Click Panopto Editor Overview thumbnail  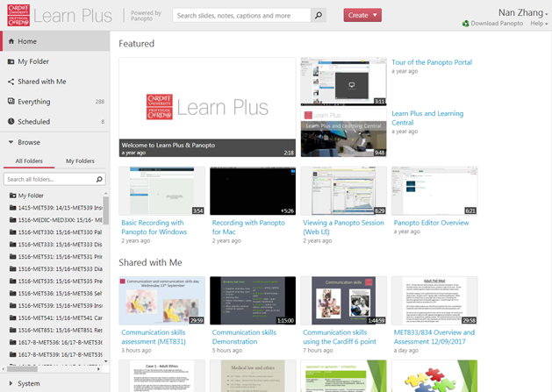pyautogui.click(x=434, y=191)
